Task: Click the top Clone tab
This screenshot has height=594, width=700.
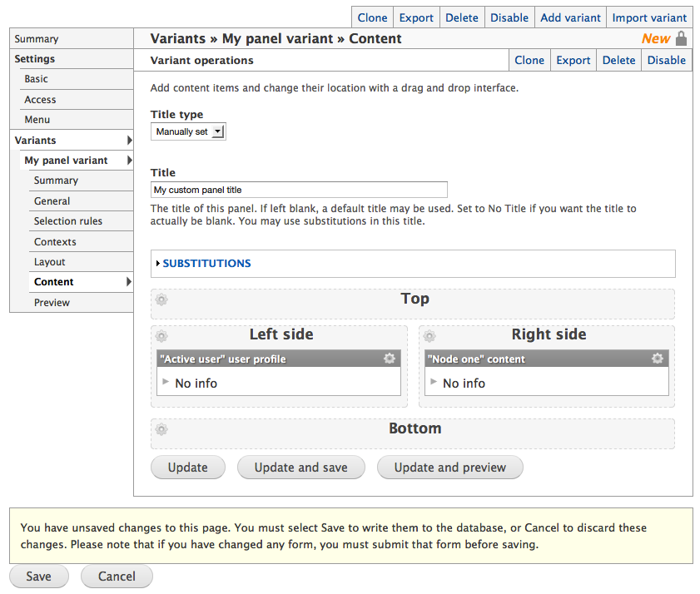Action: [x=372, y=17]
